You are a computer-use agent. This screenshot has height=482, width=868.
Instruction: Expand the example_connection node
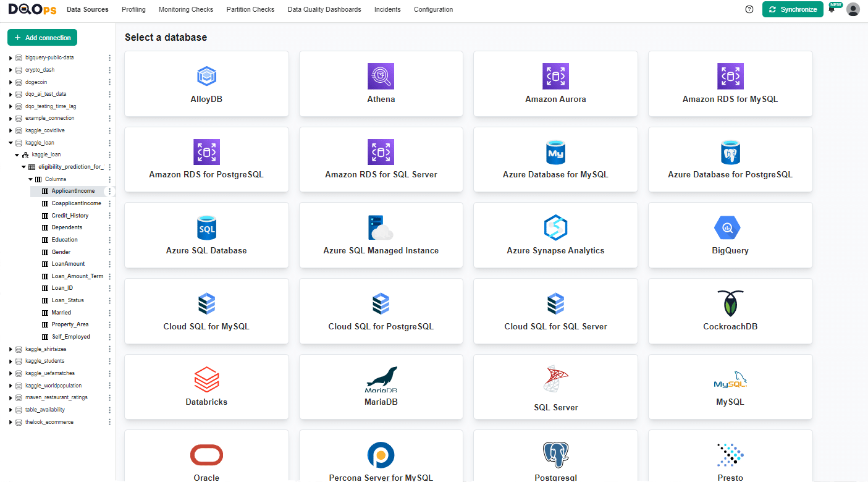pyautogui.click(x=11, y=118)
